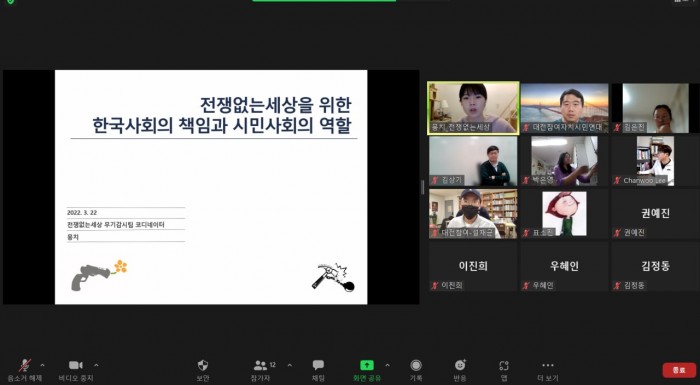Start screen share with 화면 공유 icon
Viewport: 700px width, 385px height.
[x=367, y=365]
